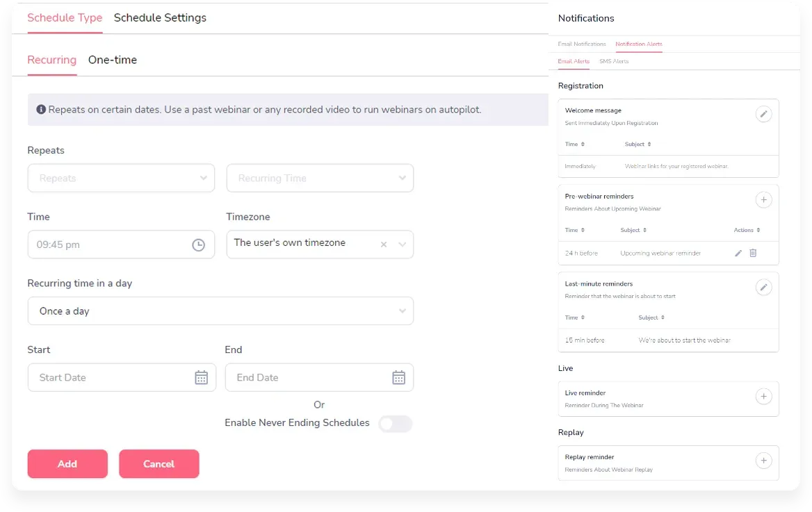812x512 pixels.
Task: Switch to the Schedule Settings tab
Action: pos(160,18)
